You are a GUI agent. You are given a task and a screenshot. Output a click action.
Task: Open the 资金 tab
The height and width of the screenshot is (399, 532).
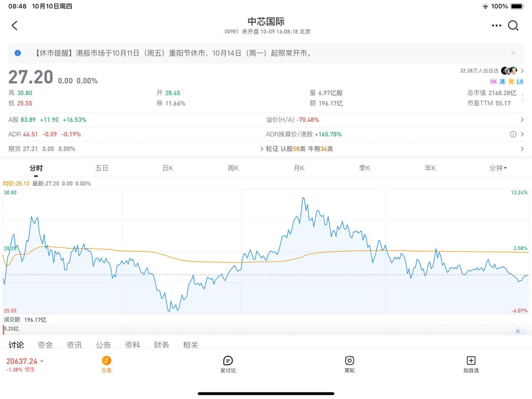pos(45,345)
